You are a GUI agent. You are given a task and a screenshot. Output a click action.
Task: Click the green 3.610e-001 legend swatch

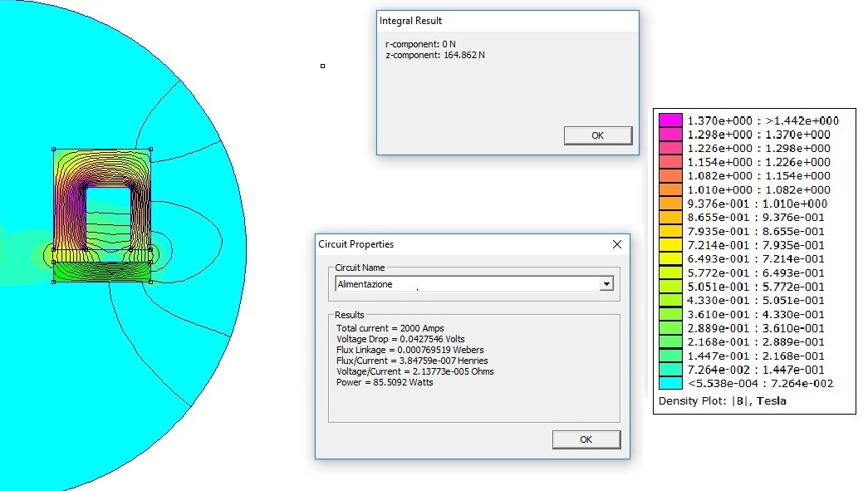coord(670,314)
